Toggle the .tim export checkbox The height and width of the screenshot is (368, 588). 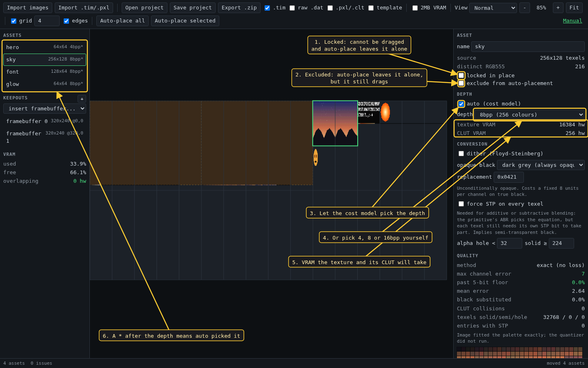[267, 8]
